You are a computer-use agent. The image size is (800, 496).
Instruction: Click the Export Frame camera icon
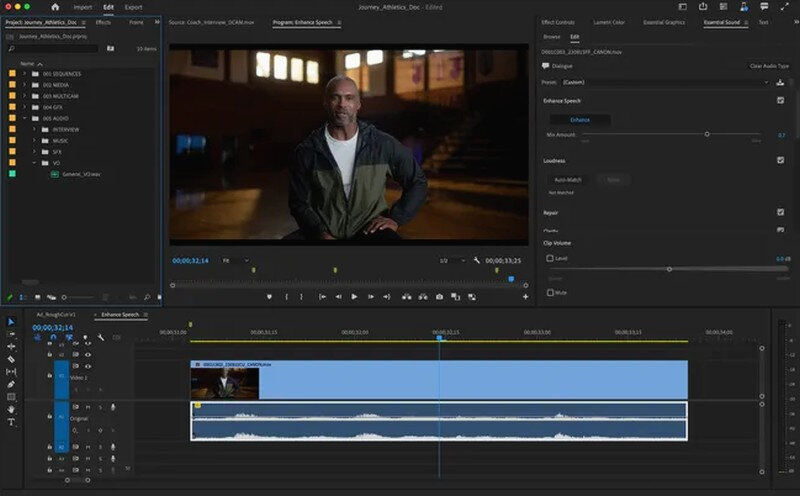439,297
